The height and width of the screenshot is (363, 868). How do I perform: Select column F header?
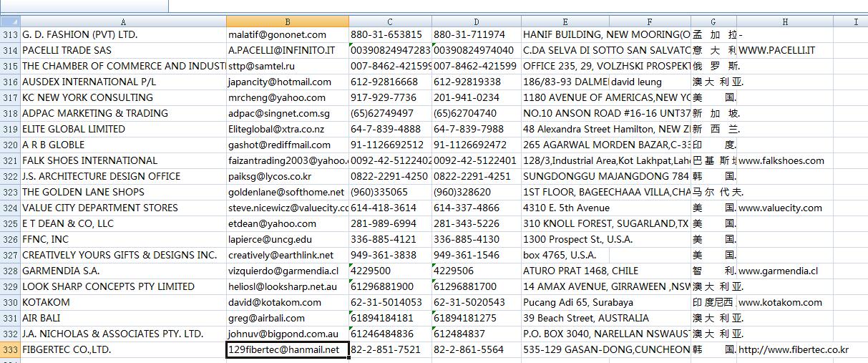(650, 21)
